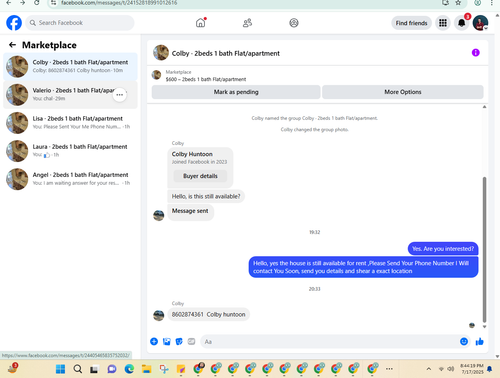Screen dimensions: 500x378
Task: Open the Angel conversation in the list
Action: tap(70, 179)
